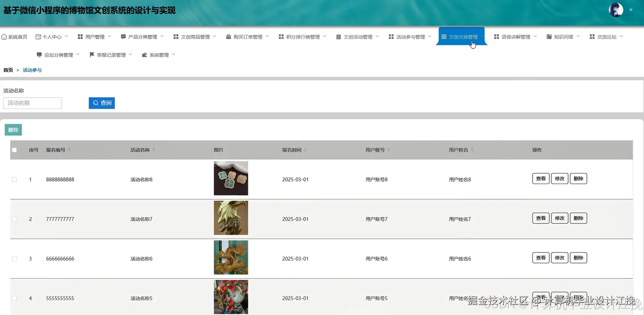Sort the table by 用户姓名

click(x=472, y=150)
